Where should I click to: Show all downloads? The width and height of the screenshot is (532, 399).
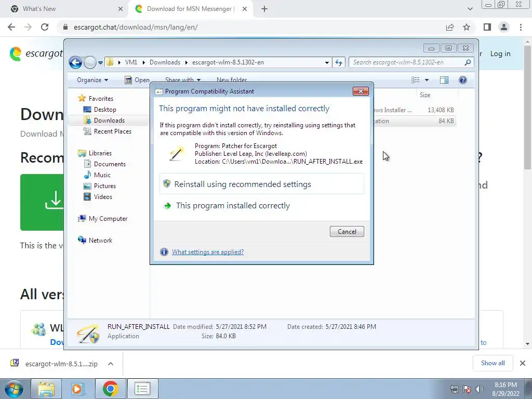pyautogui.click(x=493, y=363)
